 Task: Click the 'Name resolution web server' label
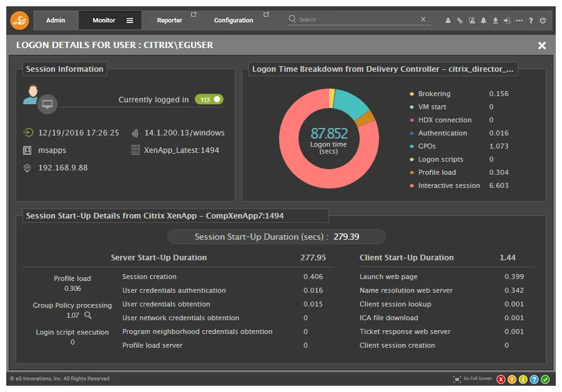406,290
